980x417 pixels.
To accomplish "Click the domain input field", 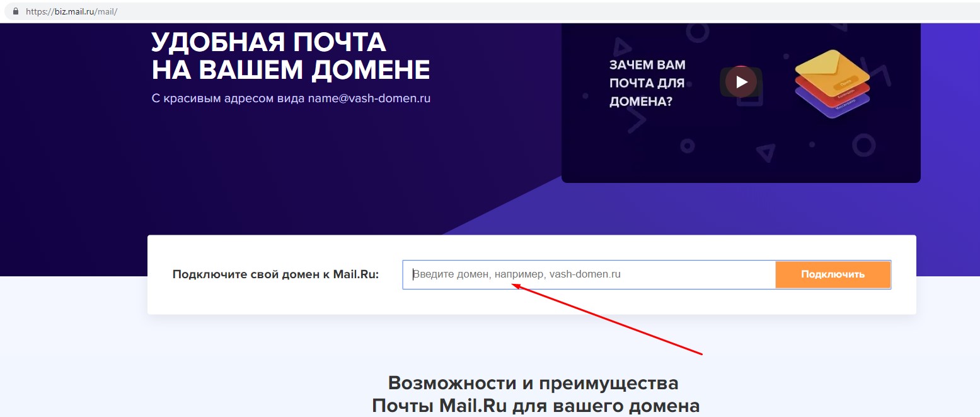I will click(x=589, y=274).
